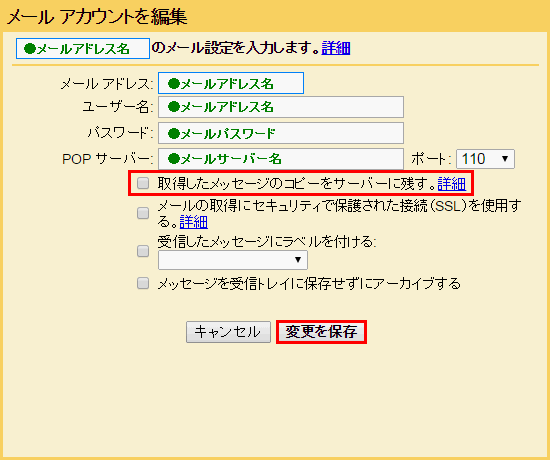The height and width of the screenshot is (460, 550).
Task: Click the mail address box before のメール設定を入力します
Action: click(83, 48)
